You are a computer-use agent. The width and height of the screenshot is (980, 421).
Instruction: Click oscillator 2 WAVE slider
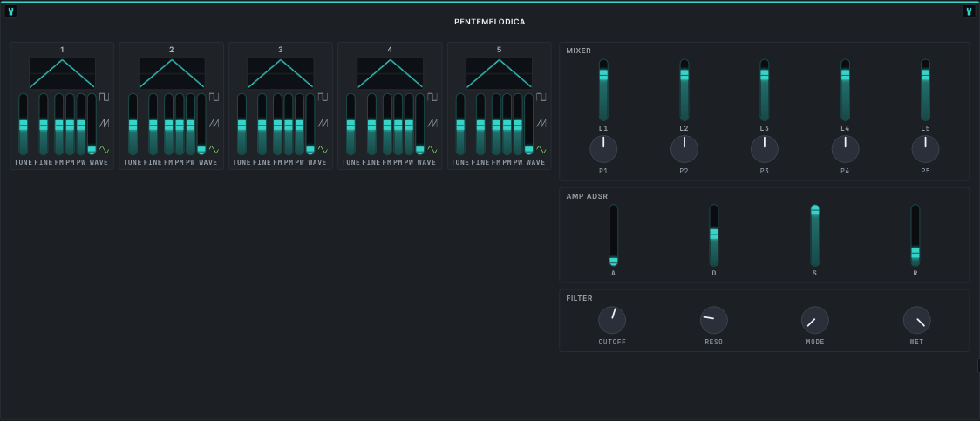coord(201,125)
